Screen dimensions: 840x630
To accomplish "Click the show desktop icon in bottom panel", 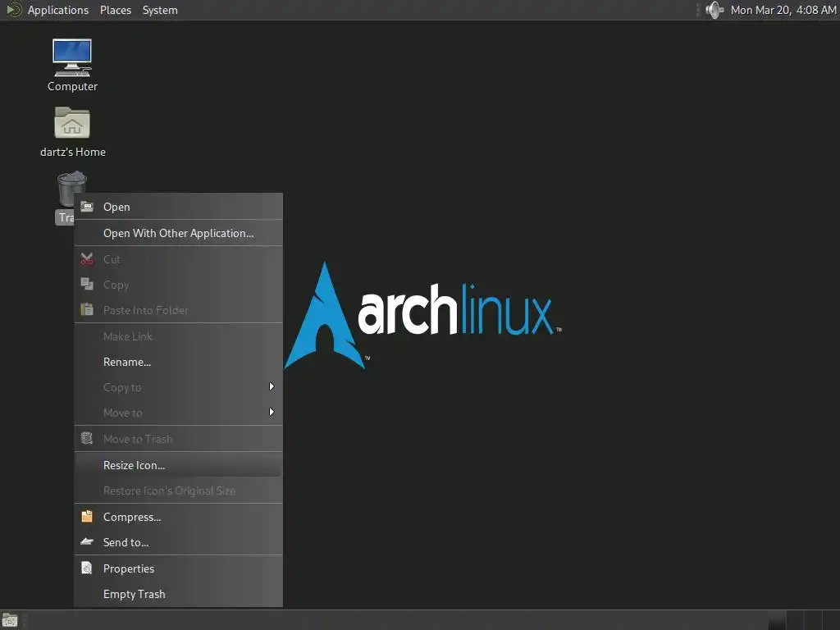I will point(10,620).
